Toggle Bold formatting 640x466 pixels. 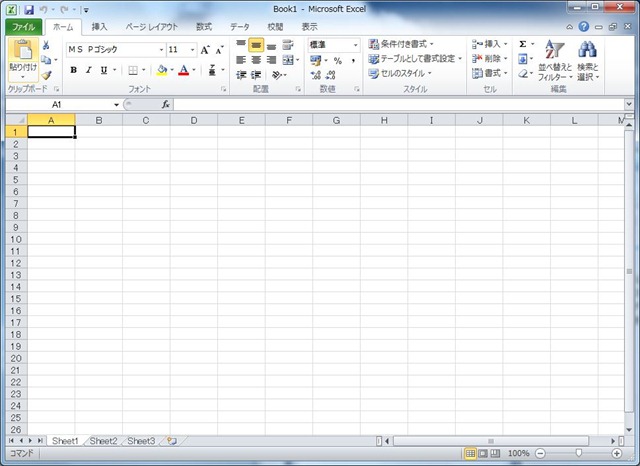tap(73, 70)
